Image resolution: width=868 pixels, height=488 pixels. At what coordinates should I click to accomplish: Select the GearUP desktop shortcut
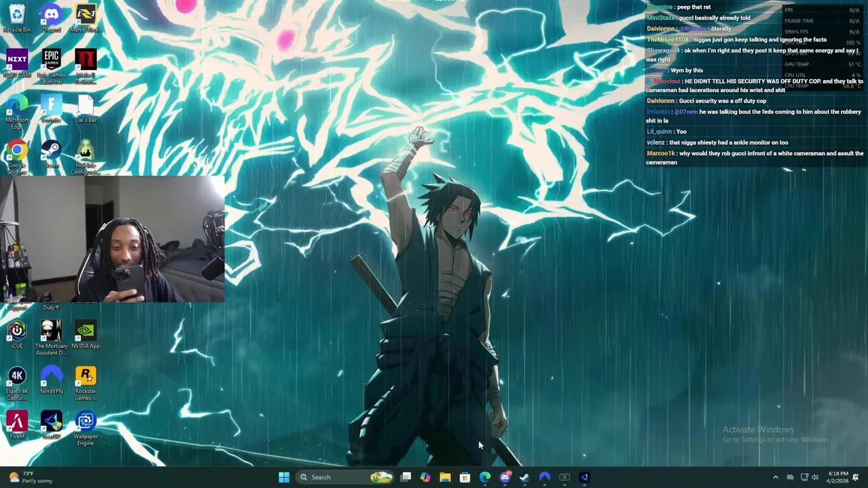[x=52, y=426]
